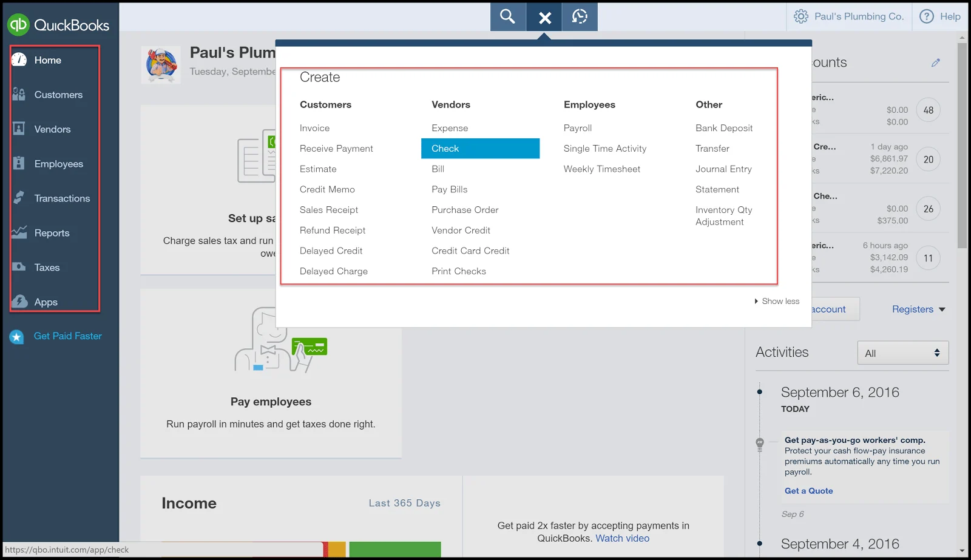Click the Employees sidebar icon
The width and height of the screenshot is (971, 560).
point(19,163)
